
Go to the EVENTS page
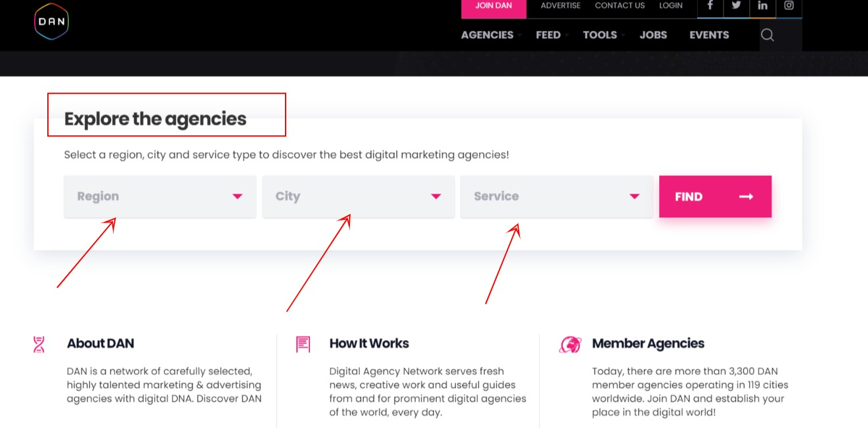pos(709,35)
